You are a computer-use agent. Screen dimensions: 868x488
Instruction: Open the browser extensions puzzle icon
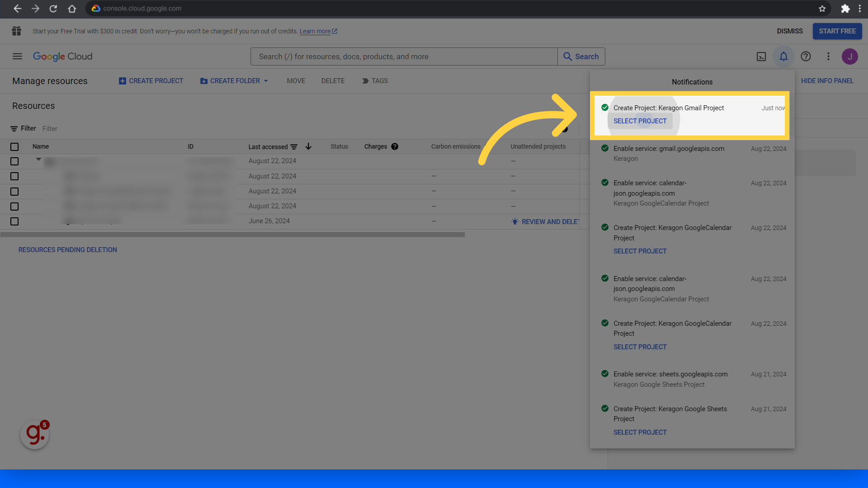pyautogui.click(x=845, y=9)
